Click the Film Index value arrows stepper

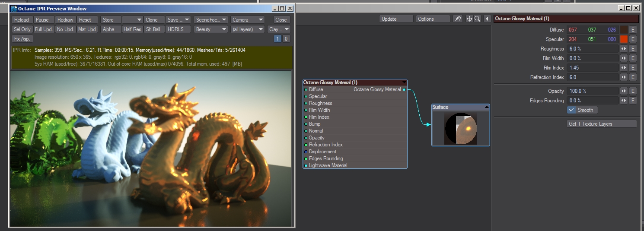(x=624, y=68)
